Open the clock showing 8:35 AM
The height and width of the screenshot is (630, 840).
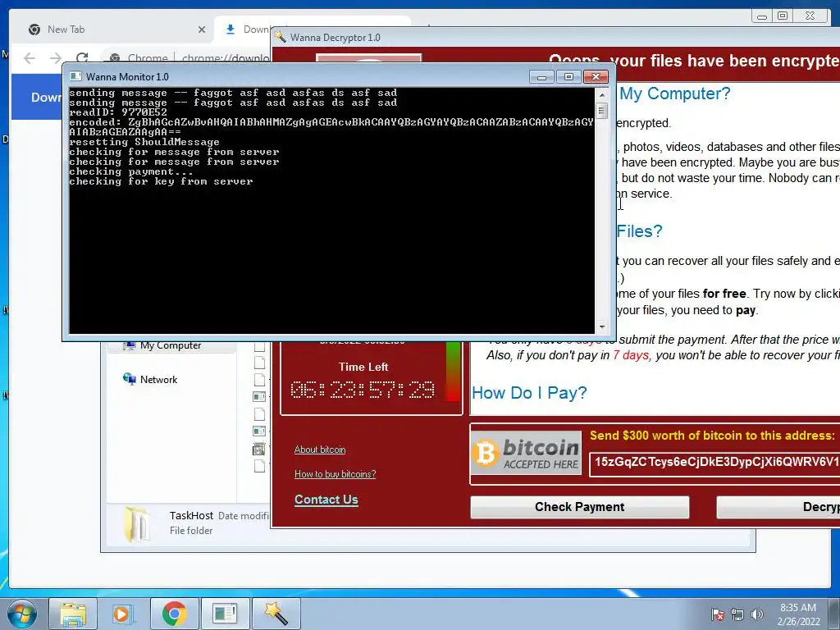click(798, 614)
